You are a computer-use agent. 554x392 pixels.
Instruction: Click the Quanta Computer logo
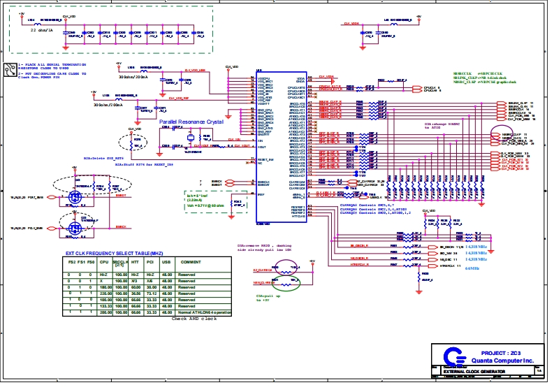(440, 356)
